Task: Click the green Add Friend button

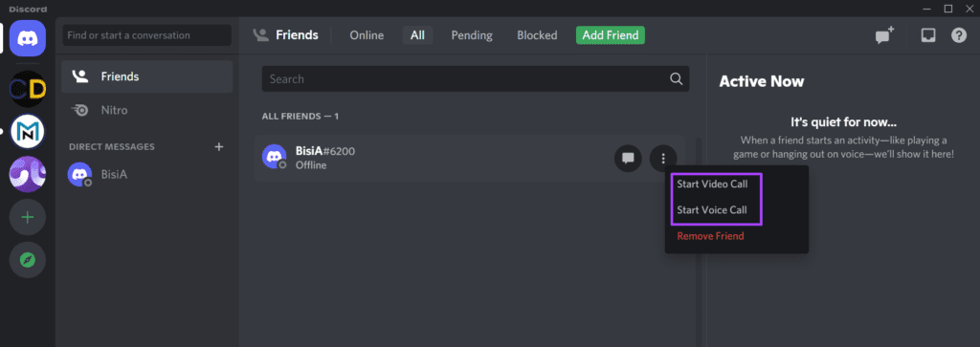Action: [x=610, y=35]
